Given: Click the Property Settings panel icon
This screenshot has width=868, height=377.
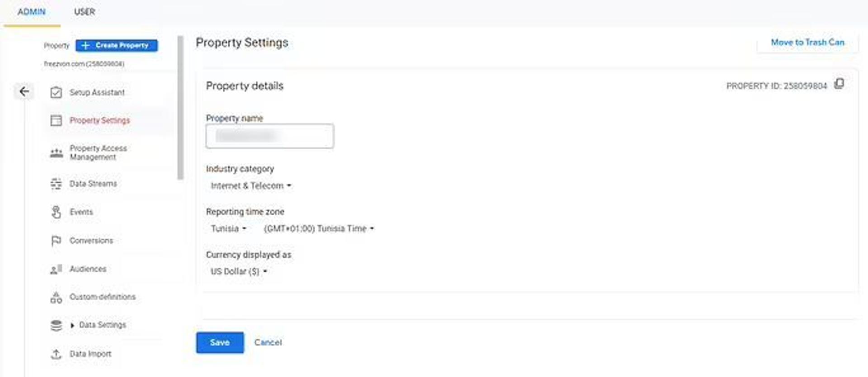Looking at the screenshot, I should 56,121.
